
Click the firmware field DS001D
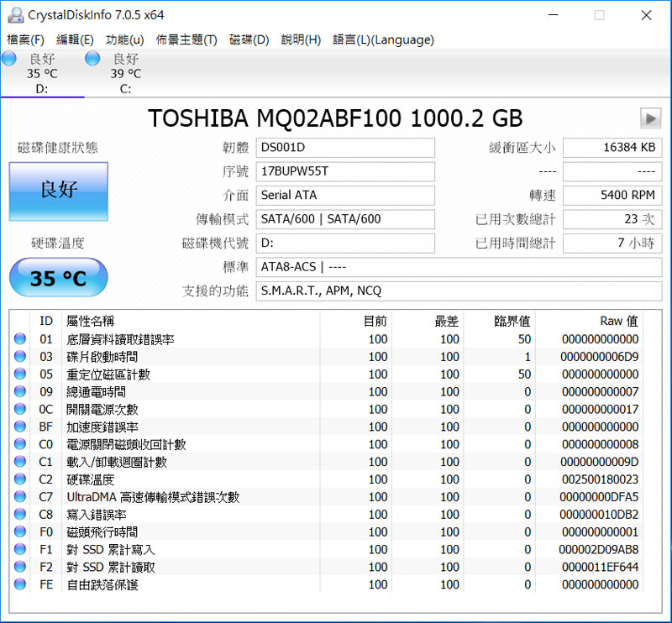click(345, 148)
